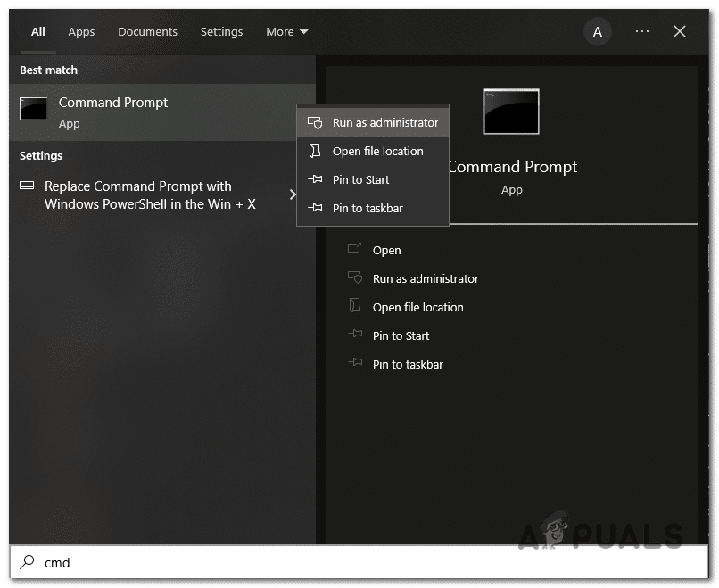719x588 pixels.
Task: Switch to the Apps tab
Action: coord(81,31)
